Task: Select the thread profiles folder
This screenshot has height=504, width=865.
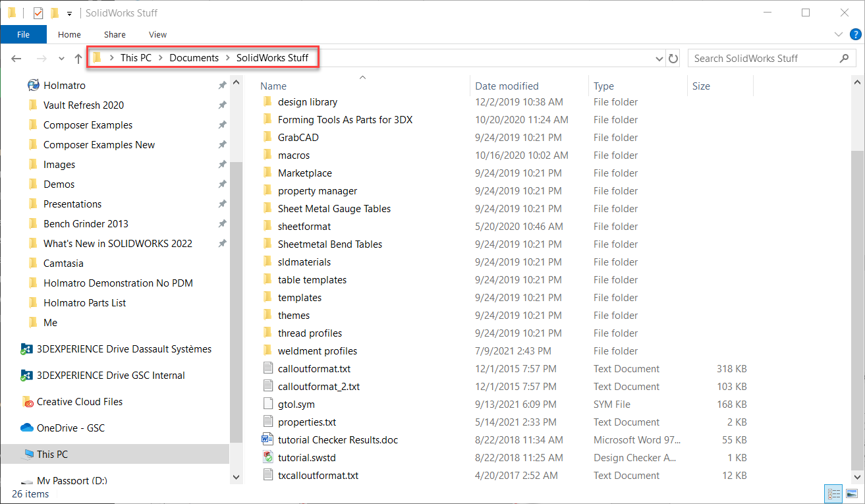Action: coord(310,333)
